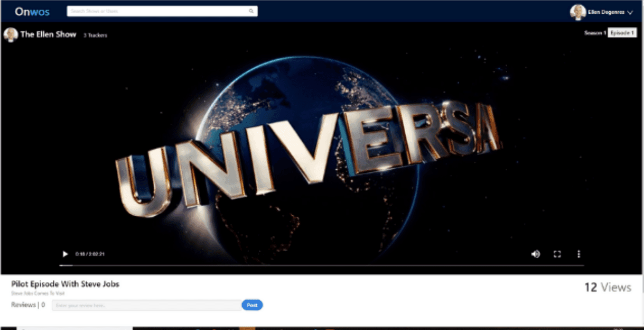Click the search magnifier icon
The image size is (644, 330).
pos(251,11)
